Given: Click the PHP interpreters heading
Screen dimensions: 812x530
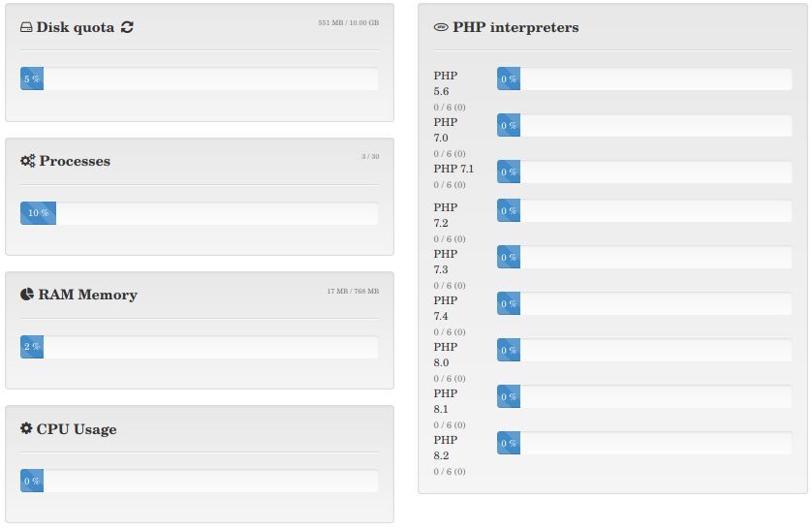Looking at the screenshot, I should point(515,27).
